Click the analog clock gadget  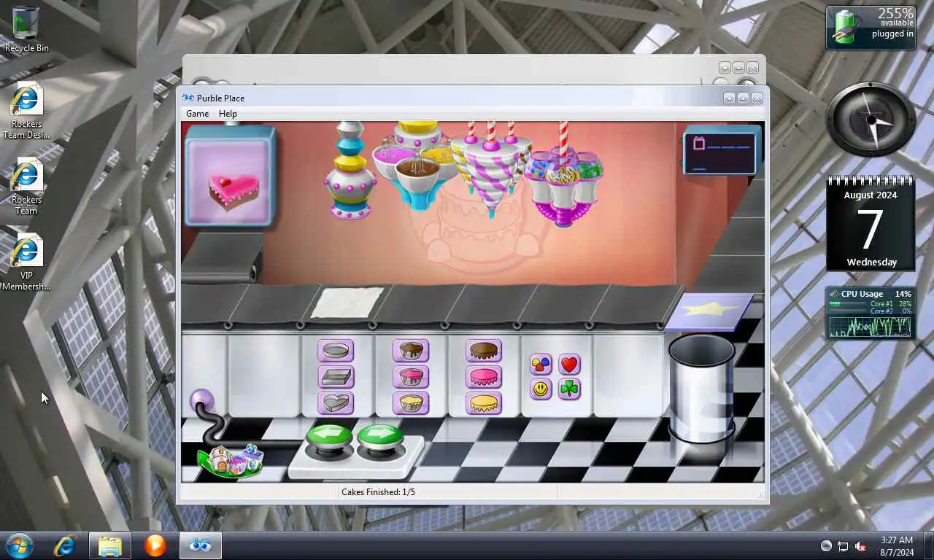[x=871, y=120]
